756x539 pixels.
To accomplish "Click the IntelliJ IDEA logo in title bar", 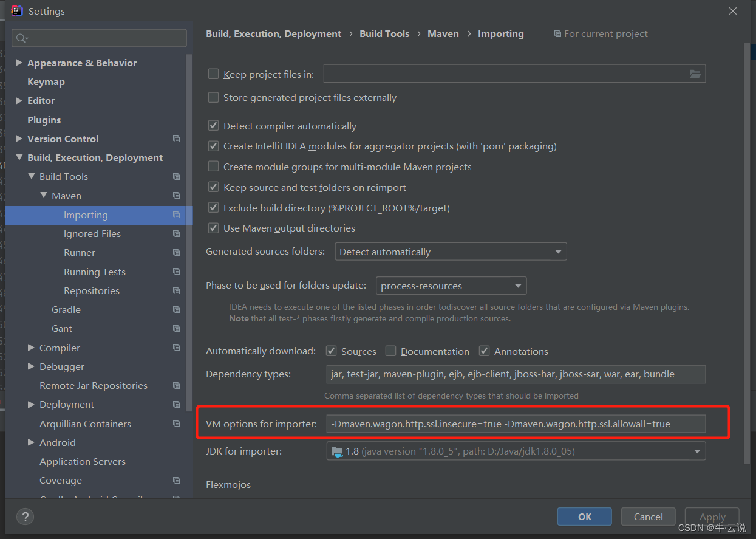I will pyautogui.click(x=17, y=11).
